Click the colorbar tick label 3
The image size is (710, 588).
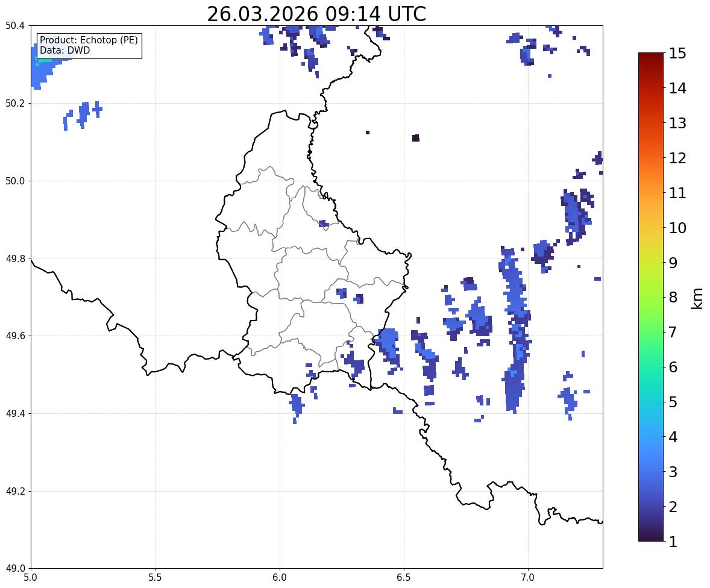673,472
